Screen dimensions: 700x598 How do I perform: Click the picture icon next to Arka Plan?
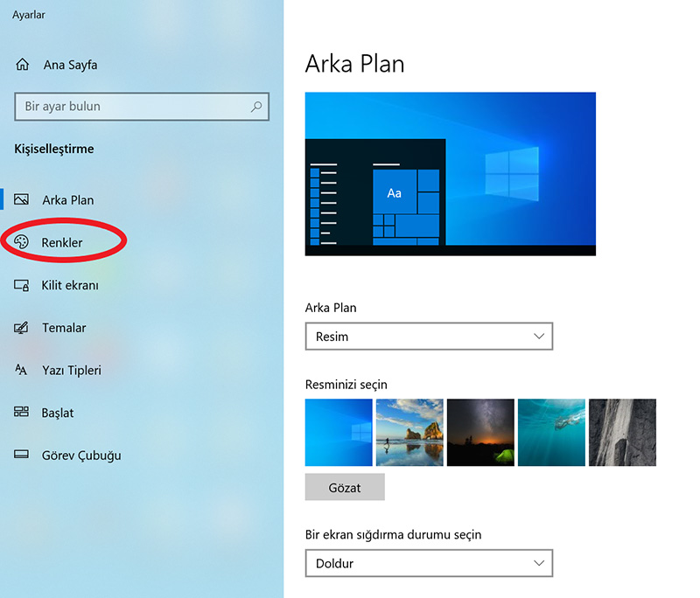tap(21, 199)
